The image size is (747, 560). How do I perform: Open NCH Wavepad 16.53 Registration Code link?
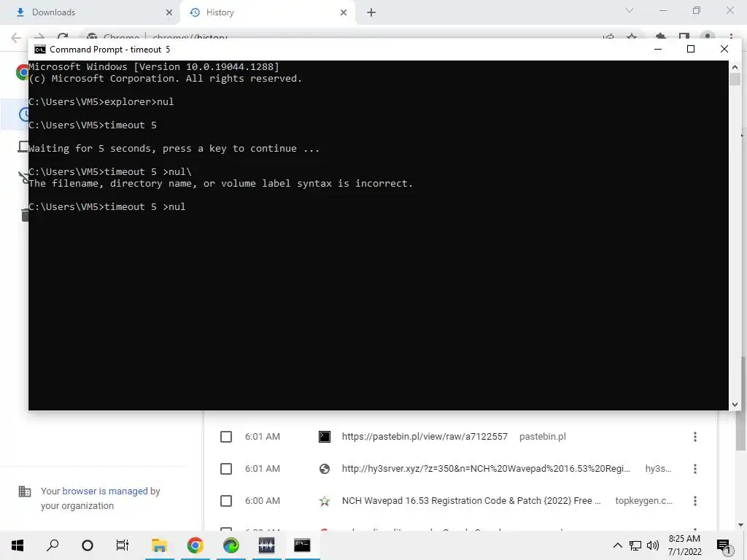(x=471, y=501)
